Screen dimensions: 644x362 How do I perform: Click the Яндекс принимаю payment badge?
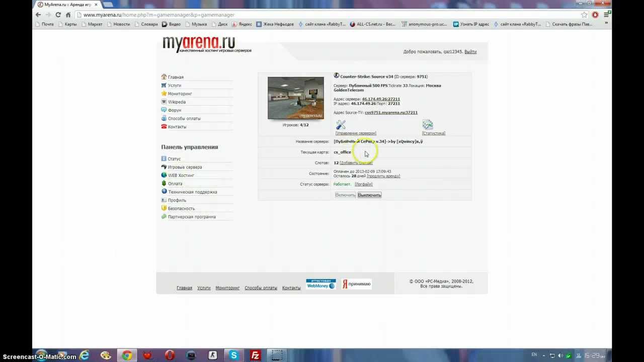(357, 284)
